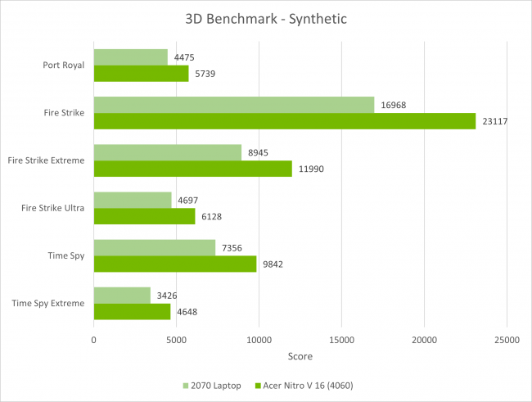Select the Time Spy bar labeled 9842
Viewport: 532px width, 402px height.
(x=175, y=264)
